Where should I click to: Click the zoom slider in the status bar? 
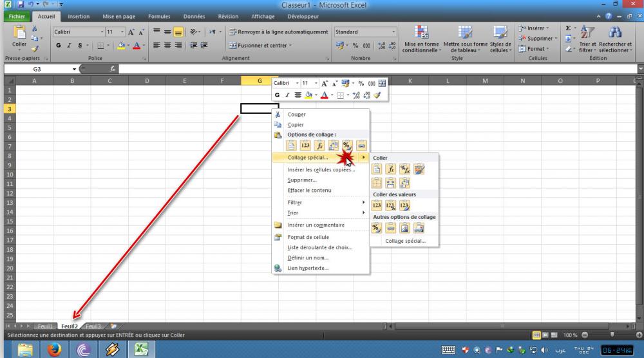click(612, 335)
